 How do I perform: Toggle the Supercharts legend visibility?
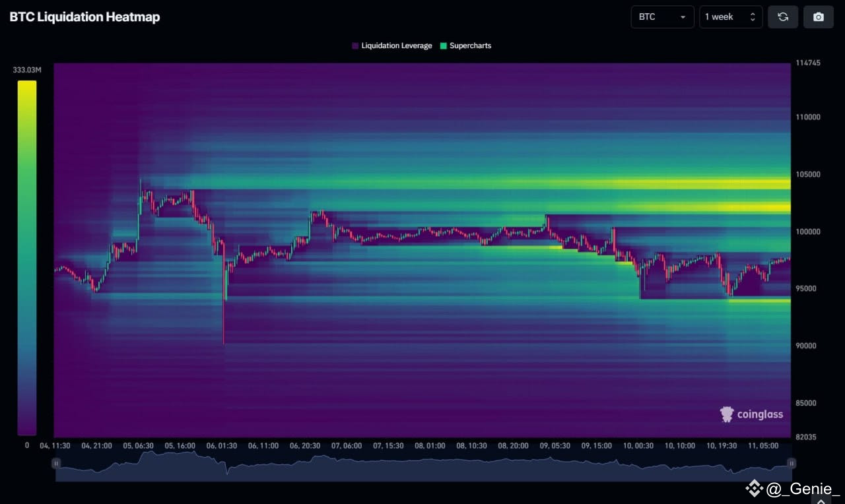(x=465, y=46)
